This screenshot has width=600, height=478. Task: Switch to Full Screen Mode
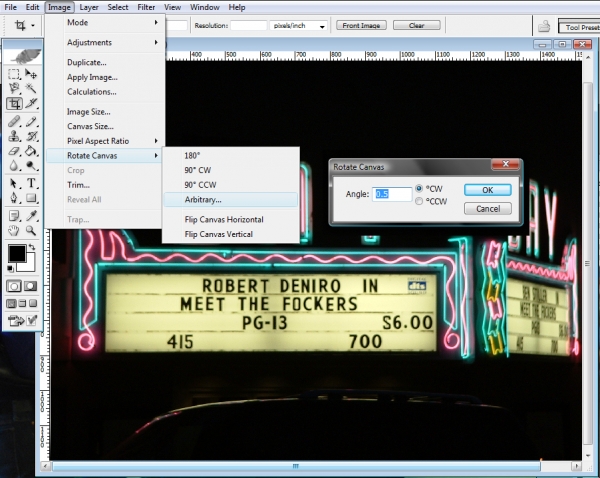(x=33, y=303)
